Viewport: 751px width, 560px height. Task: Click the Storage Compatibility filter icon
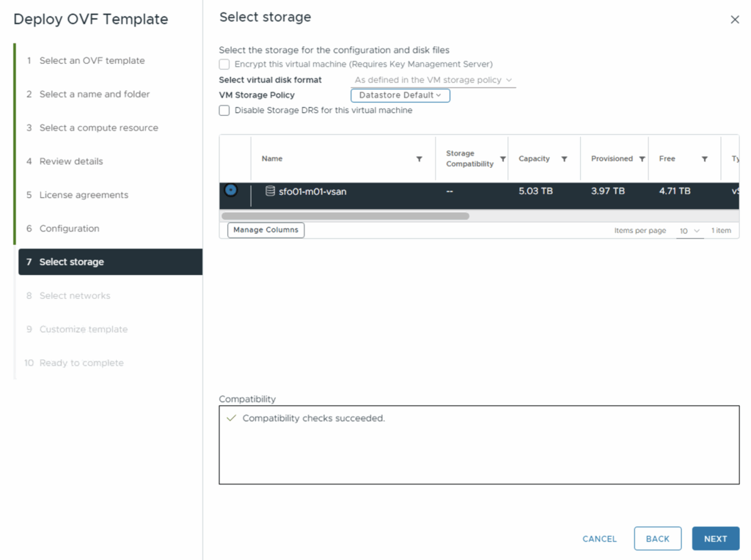(x=503, y=159)
